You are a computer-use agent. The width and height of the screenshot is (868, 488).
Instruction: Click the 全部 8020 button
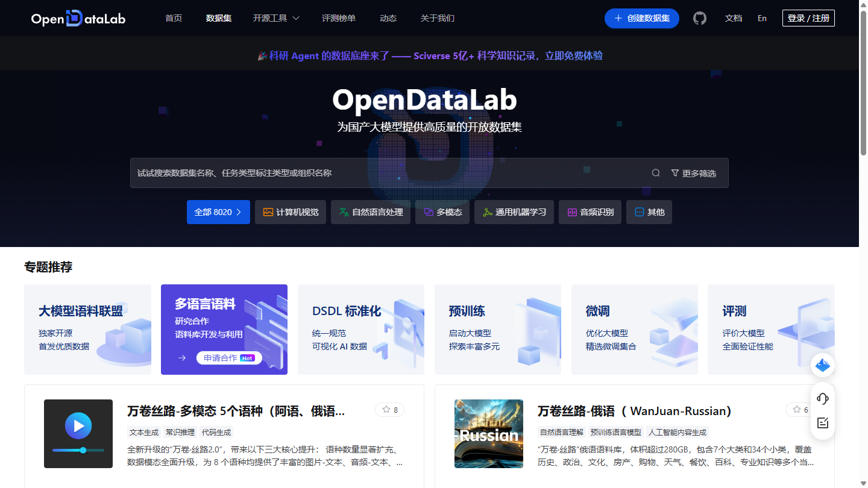pos(218,212)
